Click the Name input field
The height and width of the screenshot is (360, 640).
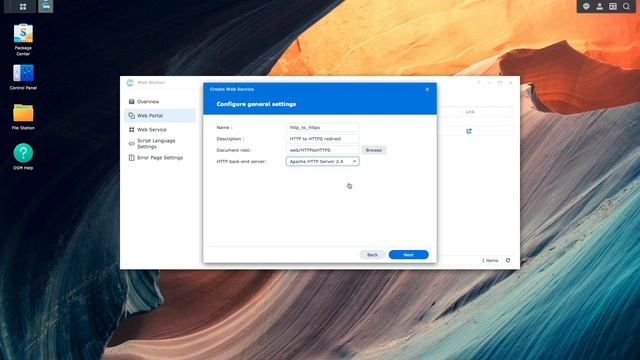pos(322,127)
